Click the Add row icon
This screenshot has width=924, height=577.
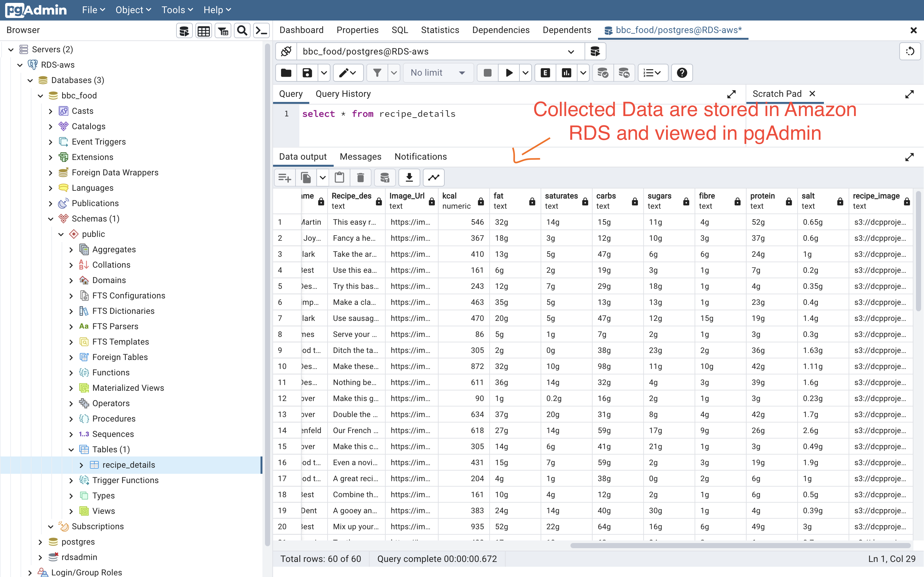pyautogui.click(x=285, y=178)
